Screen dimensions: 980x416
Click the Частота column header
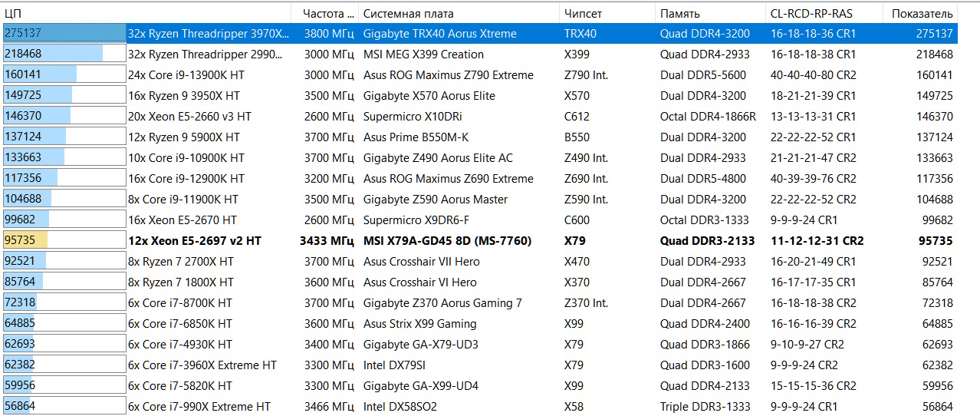(x=324, y=13)
